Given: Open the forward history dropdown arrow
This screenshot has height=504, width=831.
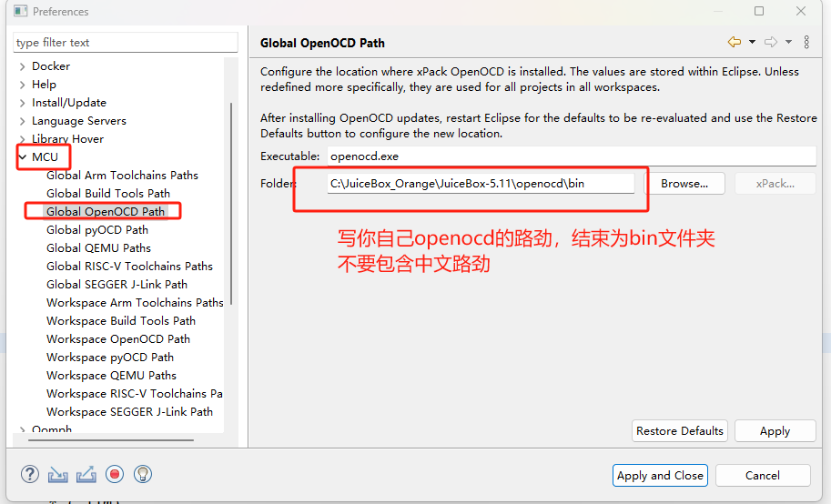Looking at the screenshot, I should pyautogui.click(x=788, y=42).
